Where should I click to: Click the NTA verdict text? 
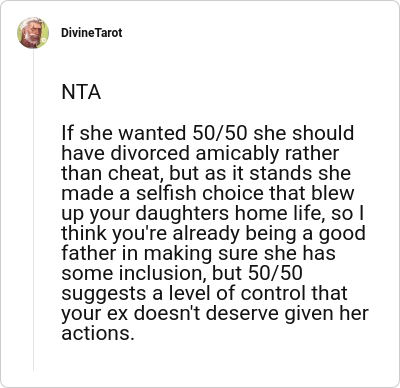click(x=81, y=92)
